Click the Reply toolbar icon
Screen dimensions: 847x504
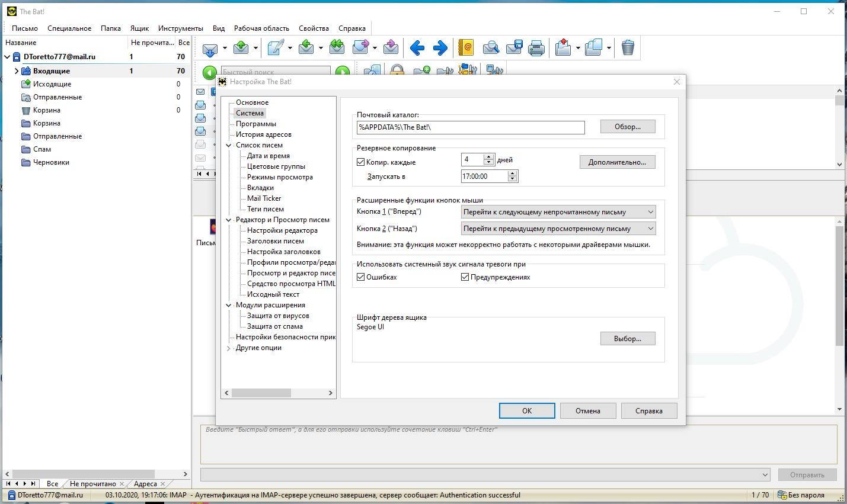(306, 47)
